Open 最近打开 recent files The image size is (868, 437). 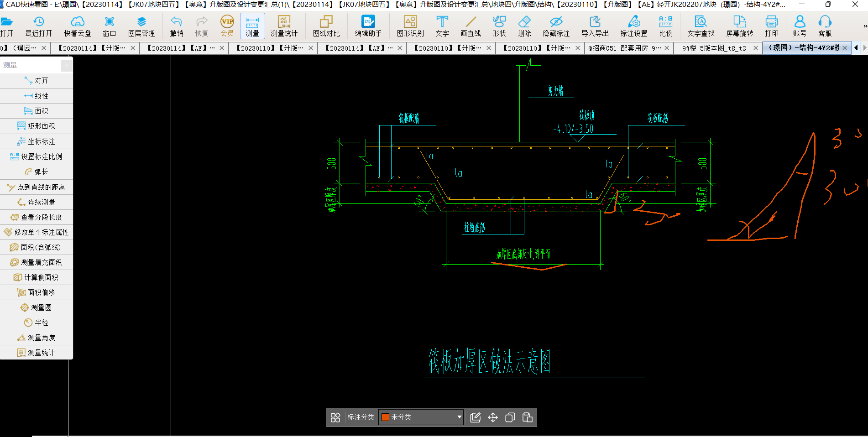[x=39, y=26]
